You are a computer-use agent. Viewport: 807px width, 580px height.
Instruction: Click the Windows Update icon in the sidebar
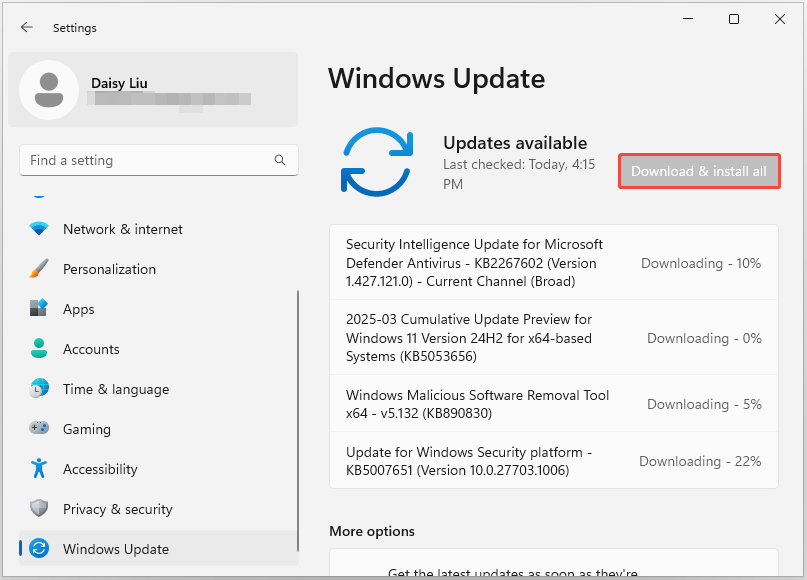[39, 549]
